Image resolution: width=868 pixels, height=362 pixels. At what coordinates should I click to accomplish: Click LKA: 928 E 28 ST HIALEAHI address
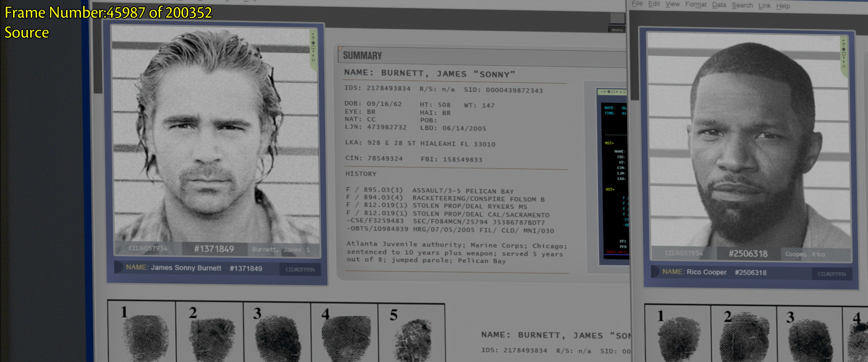pyautogui.click(x=420, y=143)
